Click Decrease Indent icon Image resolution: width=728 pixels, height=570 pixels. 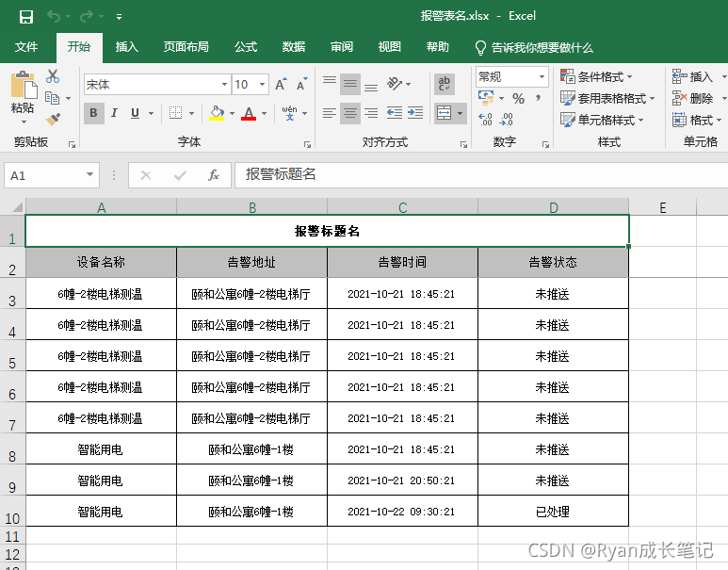[x=395, y=113]
